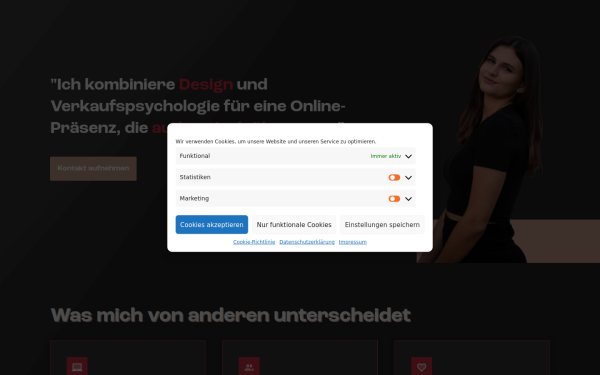Open the Datenschutzerklärung link
The image size is (600, 375).
coord(307,242)
